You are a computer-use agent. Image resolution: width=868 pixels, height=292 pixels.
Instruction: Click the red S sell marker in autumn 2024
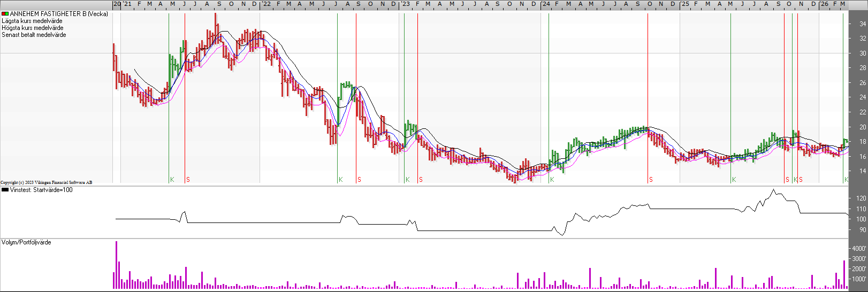tap(651, 180)
